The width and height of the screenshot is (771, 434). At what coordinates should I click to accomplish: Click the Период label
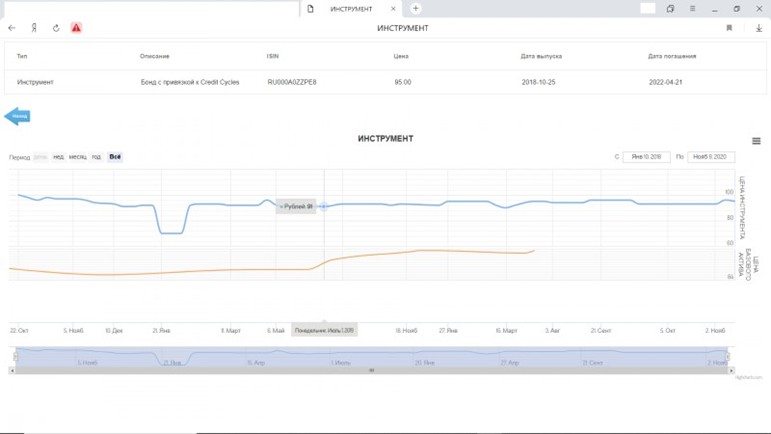point(19,157)
